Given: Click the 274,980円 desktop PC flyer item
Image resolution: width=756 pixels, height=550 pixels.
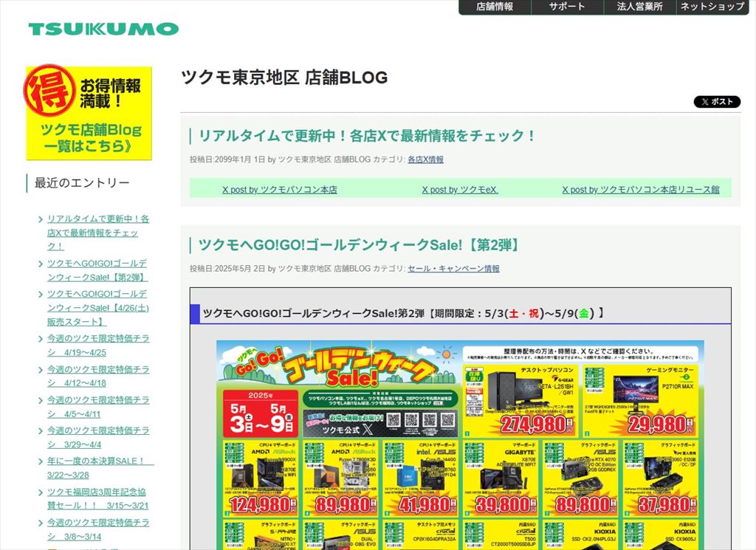Looking at the screenshot, I should click(520, 401).
